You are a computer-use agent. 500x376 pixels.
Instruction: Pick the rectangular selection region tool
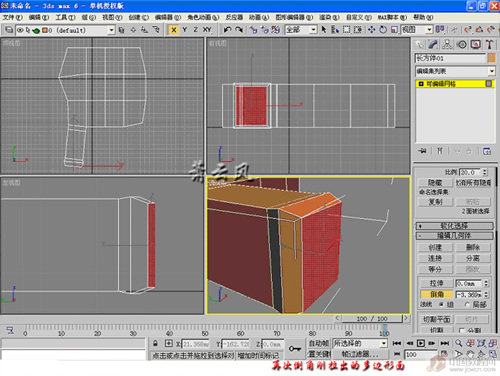[347, 30]
